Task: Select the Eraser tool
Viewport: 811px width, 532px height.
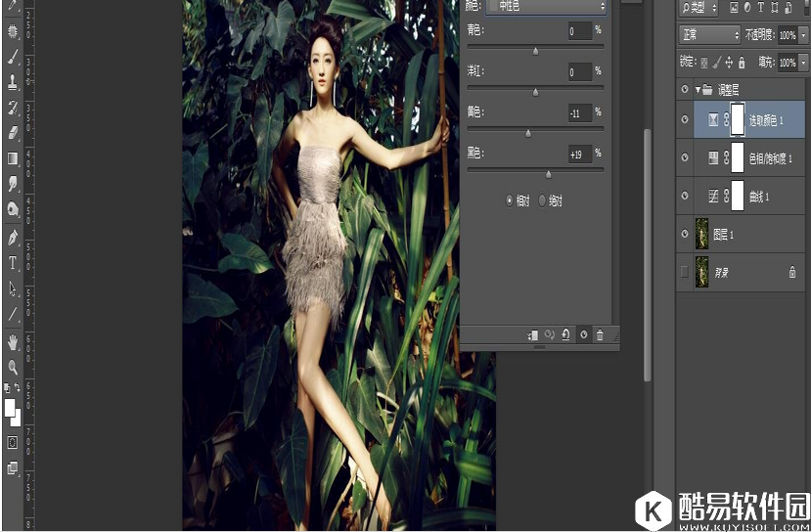Action: [x=13, y=132]
